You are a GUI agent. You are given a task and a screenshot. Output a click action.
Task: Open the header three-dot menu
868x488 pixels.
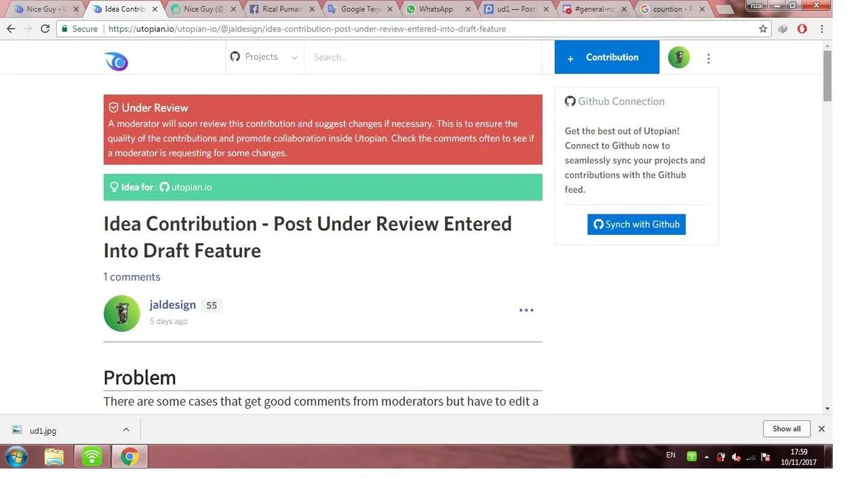pyautogui.click(x=708, y=58)
